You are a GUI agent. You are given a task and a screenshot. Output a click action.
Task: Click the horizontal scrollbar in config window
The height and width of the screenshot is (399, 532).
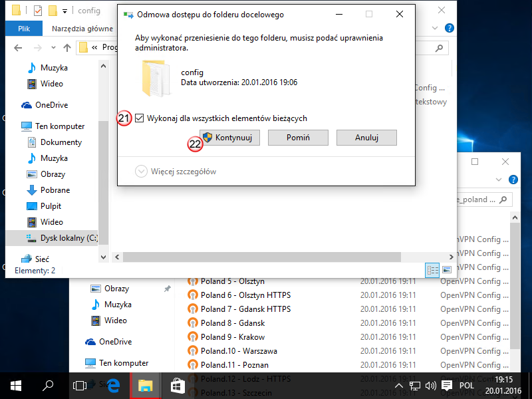pyautogui.click(x=261, y=257)
